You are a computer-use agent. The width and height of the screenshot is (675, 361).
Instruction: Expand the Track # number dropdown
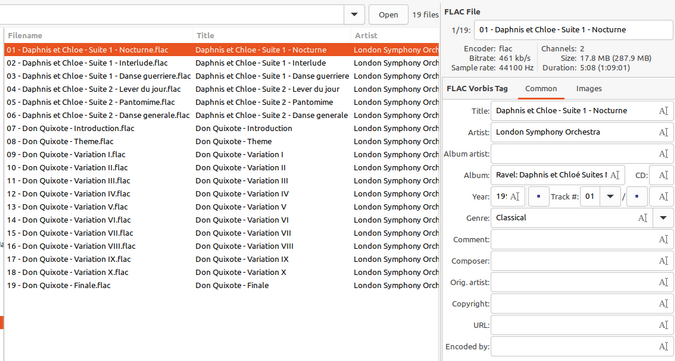(x=610, y=197)
